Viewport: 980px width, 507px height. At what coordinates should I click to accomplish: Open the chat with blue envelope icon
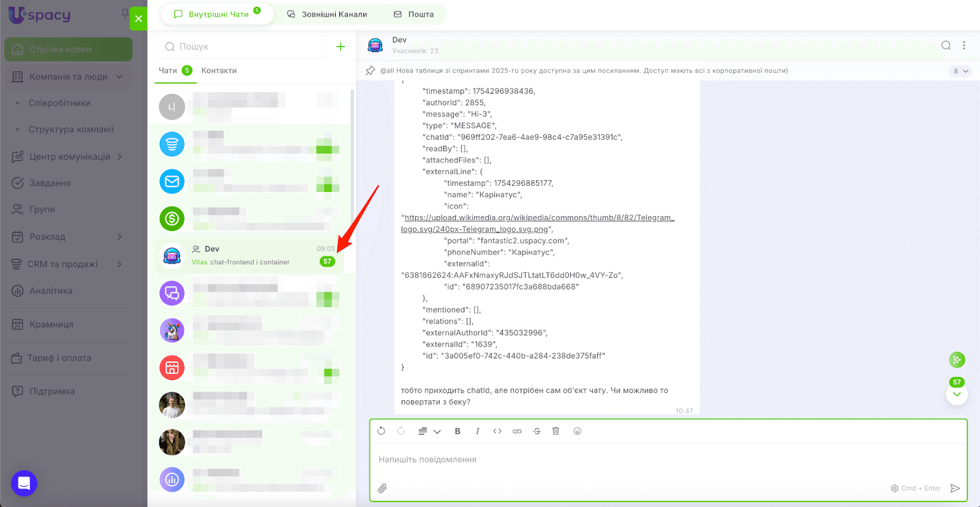point(249,181)
